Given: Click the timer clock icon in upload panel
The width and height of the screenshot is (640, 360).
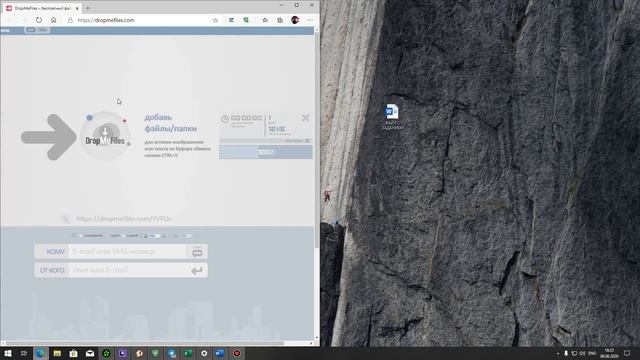Looking at the screenshot, I should pos(225,119).
